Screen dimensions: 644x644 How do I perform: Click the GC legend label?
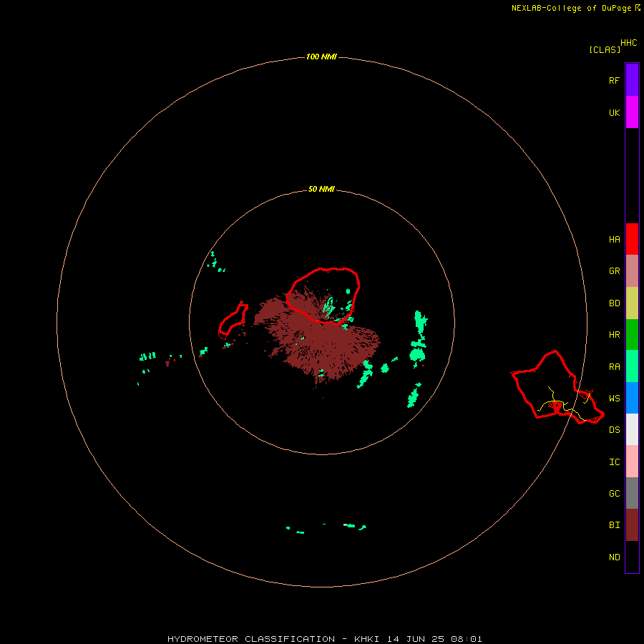(x=614, y=494)
